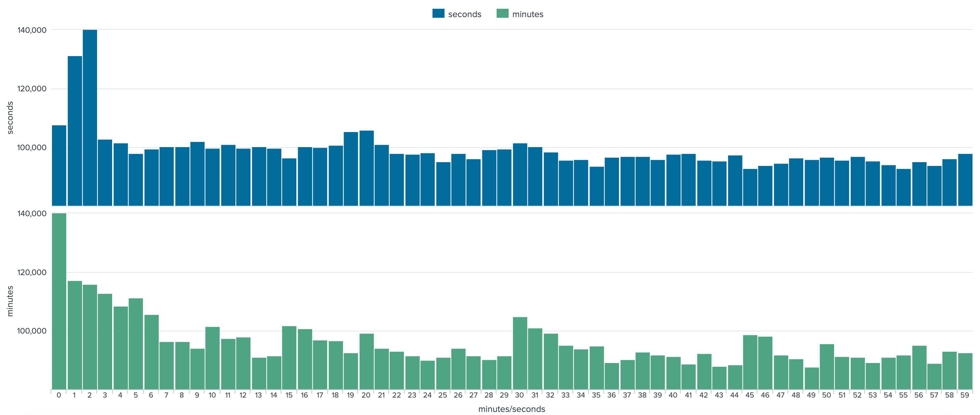This screenshot has width=980, height=415.
Task: Click the minutes/seconds x-axis title
Action: click(511, 409)
